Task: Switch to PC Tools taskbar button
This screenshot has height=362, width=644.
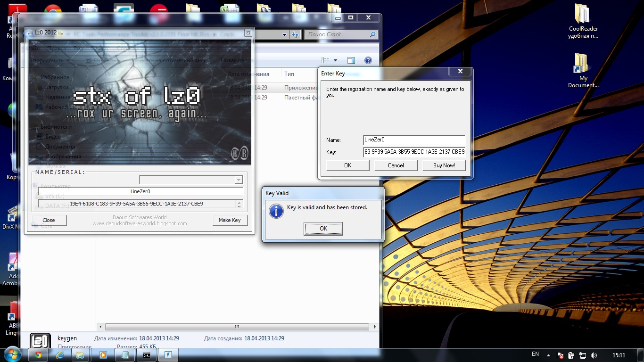Action: click(168, 355)
